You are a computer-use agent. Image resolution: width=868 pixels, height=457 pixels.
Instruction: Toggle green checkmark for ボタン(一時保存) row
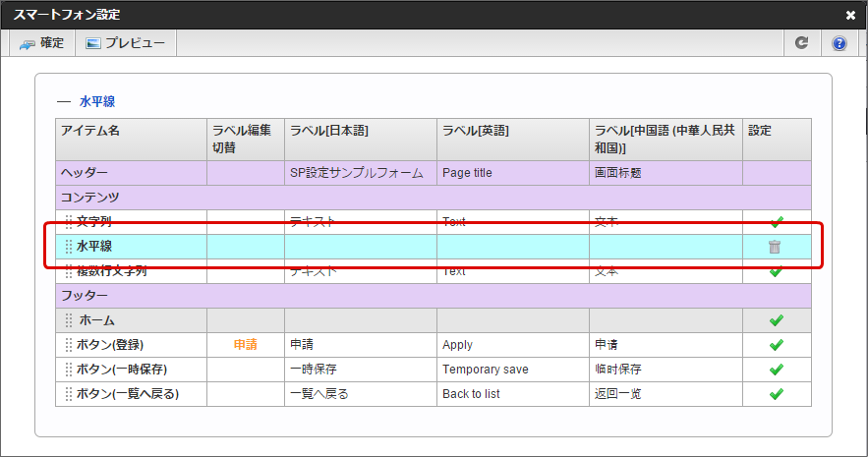click(776, 370)
